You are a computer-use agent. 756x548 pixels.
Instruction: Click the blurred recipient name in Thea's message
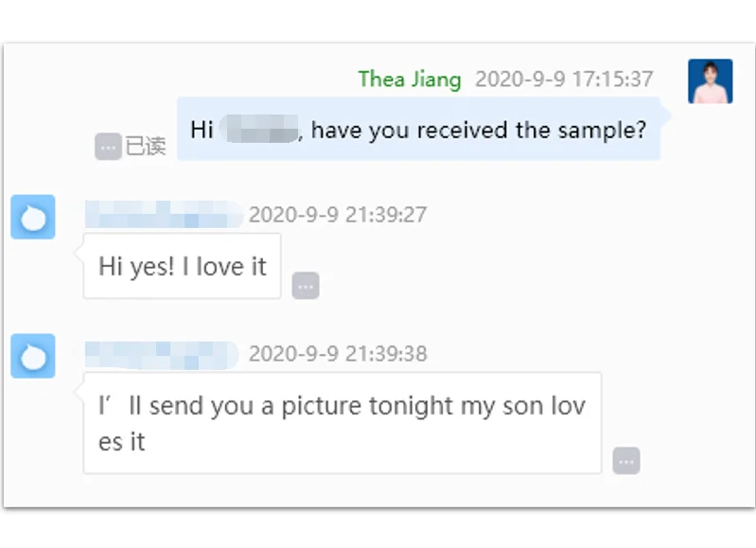(258, 130)
